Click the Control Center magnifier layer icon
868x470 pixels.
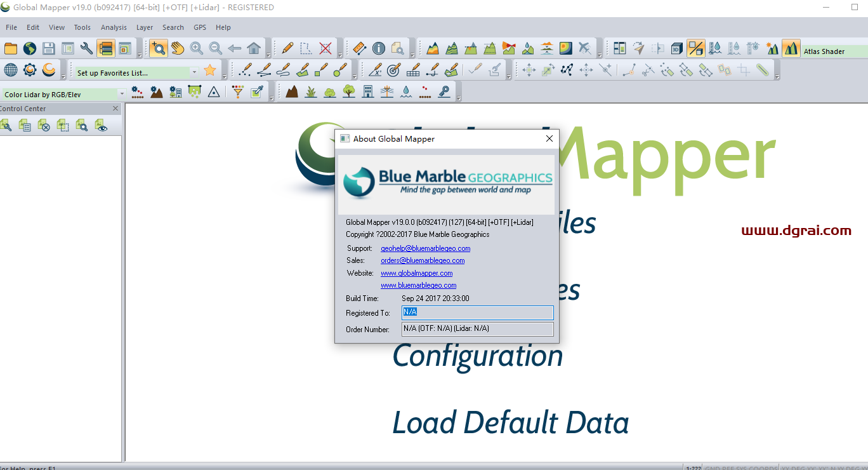pyautogui.click(x=82, y=126)
